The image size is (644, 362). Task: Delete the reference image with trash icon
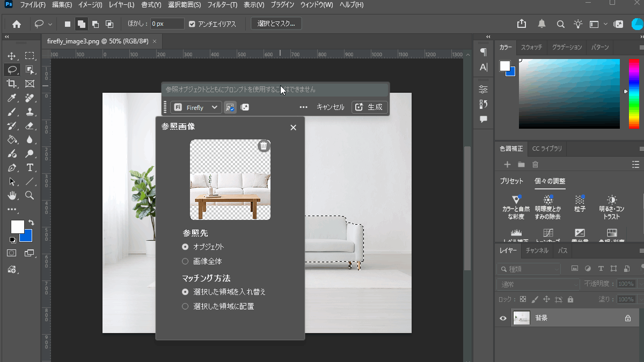[x=263, y=146]
